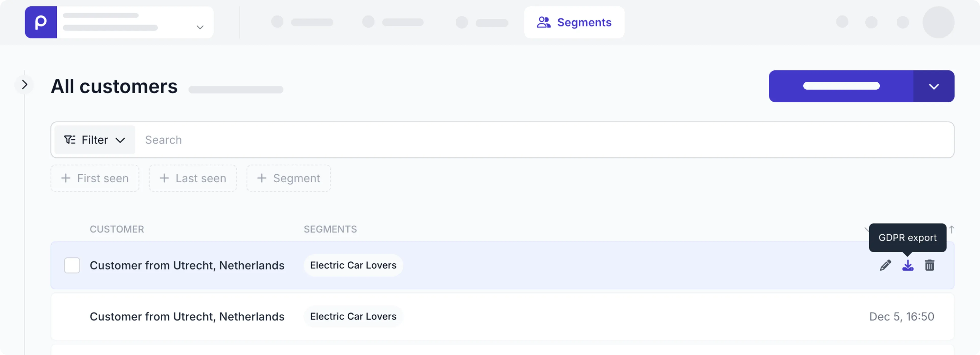The height and width of the screenshot is (355, 980).
Task: Click the round profile avatar
Action: (938, 22)
